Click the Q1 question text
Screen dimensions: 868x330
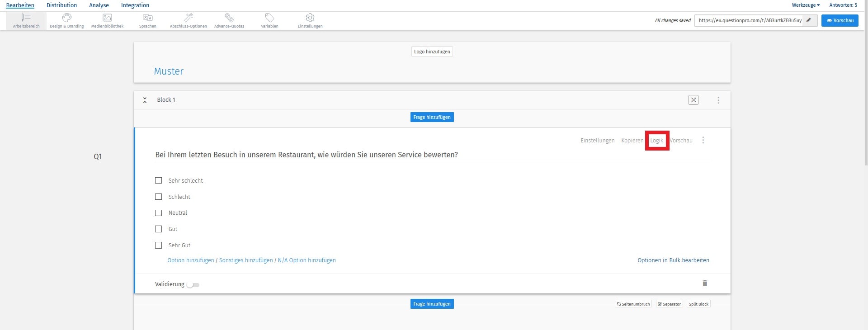point(307,155)
